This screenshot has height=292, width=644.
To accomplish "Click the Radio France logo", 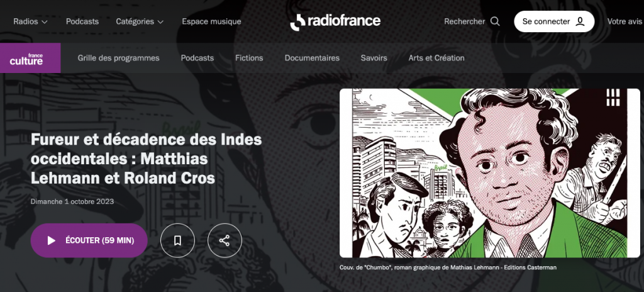I will [335, 22].
